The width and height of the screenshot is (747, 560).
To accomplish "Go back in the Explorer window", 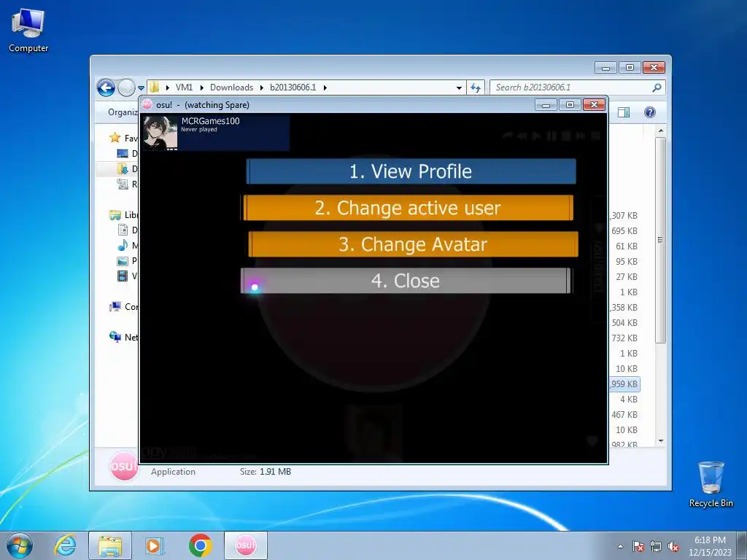I will click(106, 87).
